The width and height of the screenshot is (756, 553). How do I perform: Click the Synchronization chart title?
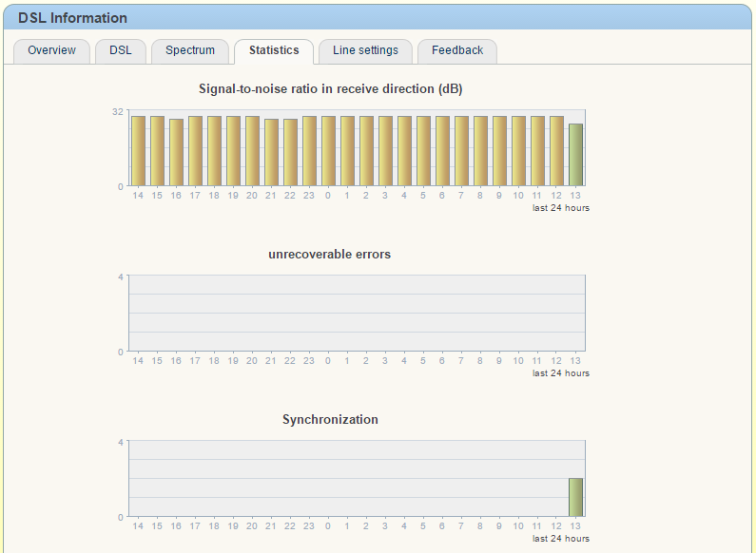330,420
